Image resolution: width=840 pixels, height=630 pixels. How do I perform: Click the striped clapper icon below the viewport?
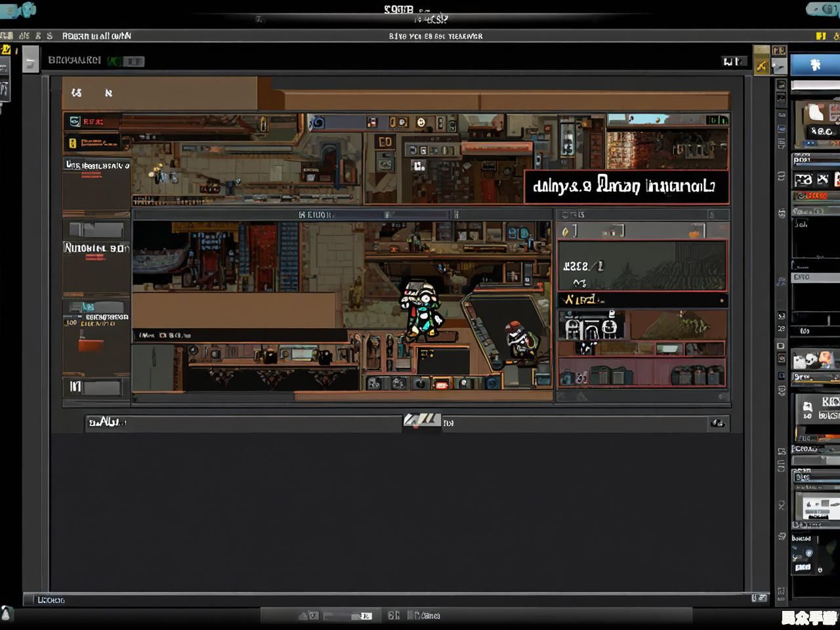point(421,420)
